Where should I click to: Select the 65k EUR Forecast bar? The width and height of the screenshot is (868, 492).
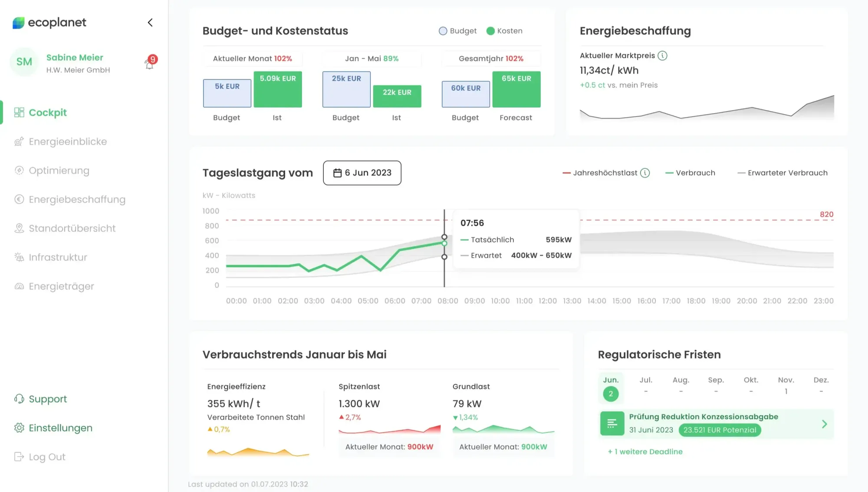tap(516, 89)
